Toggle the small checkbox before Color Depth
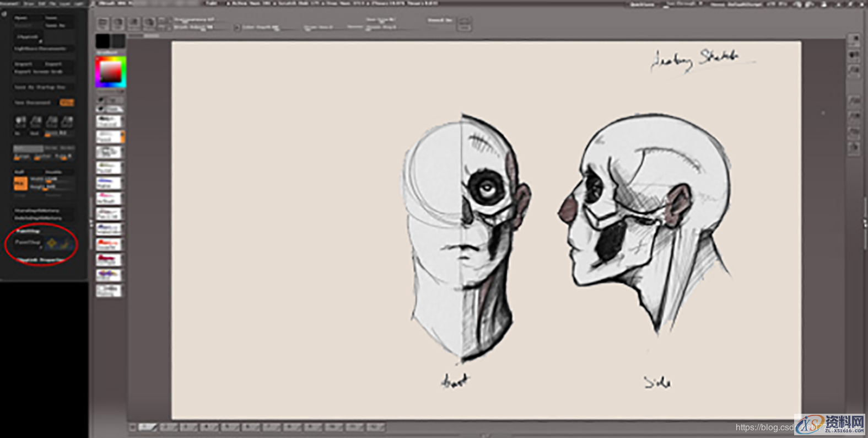Screen dimensions: 868x438 [237, 28]
